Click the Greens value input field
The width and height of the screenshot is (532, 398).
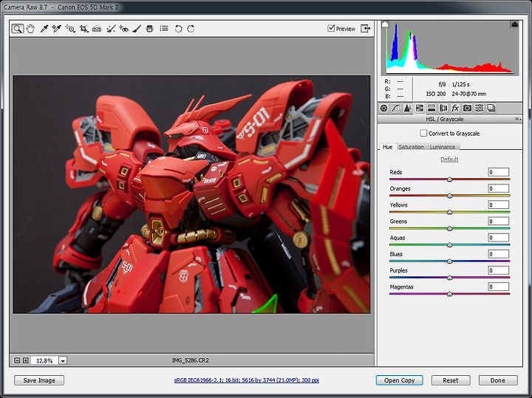(499, 221)
